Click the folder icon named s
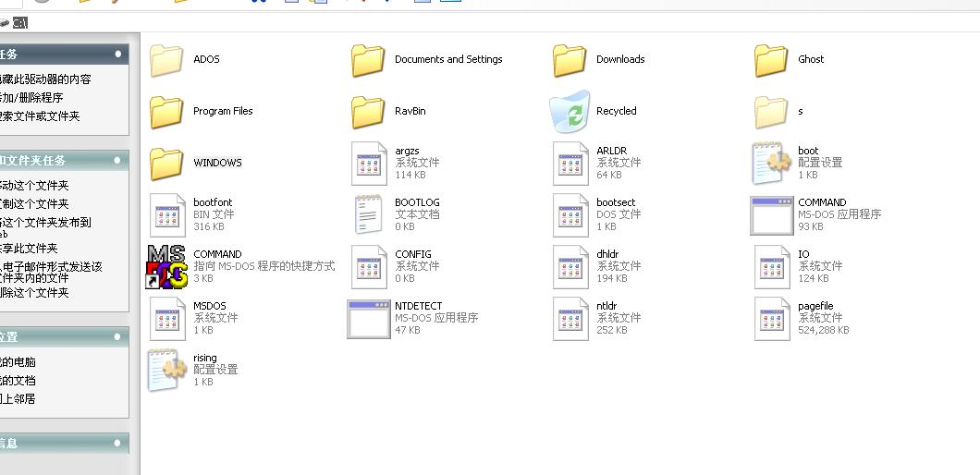 (771, 112)
